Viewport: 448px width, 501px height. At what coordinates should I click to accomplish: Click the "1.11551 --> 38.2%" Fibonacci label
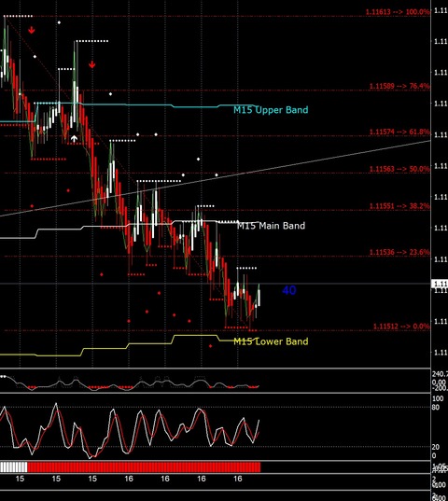399,206
